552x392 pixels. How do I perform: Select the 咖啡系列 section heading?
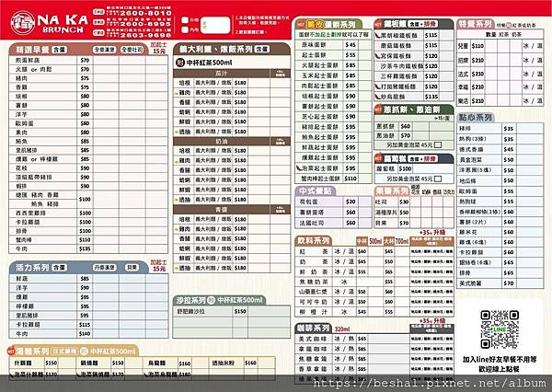click(314, 328)
